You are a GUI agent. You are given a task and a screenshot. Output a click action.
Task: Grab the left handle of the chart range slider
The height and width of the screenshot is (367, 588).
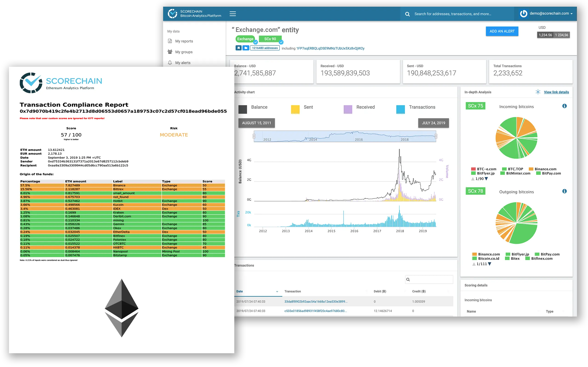pyautogui.click(x=254, y=136)
